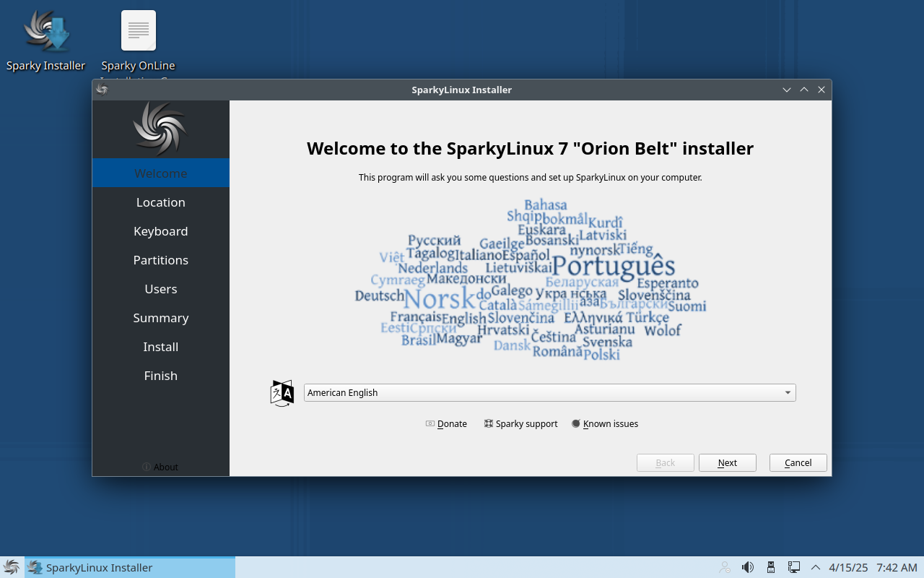
Task: Click the Welcome to SparkyLinux 7 heading
Action: click(531, 149)
